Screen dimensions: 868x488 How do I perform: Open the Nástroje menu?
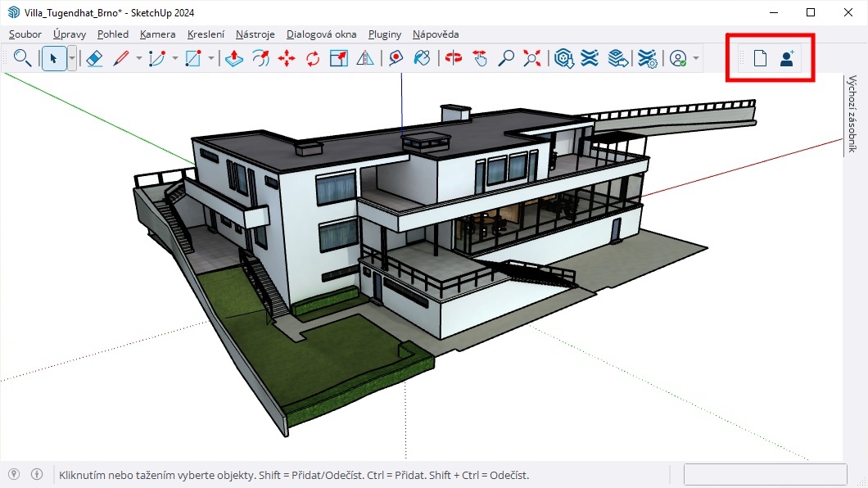(255, 34)
